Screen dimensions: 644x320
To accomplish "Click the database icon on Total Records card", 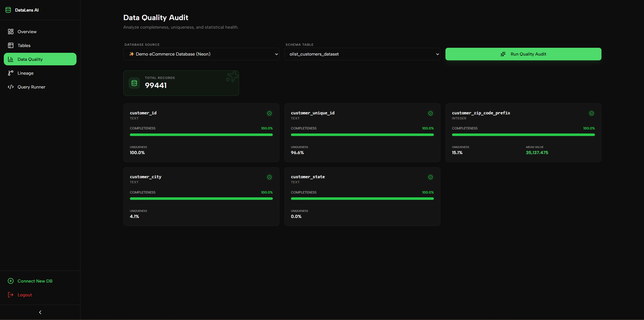I will click(x=134, y=83).
